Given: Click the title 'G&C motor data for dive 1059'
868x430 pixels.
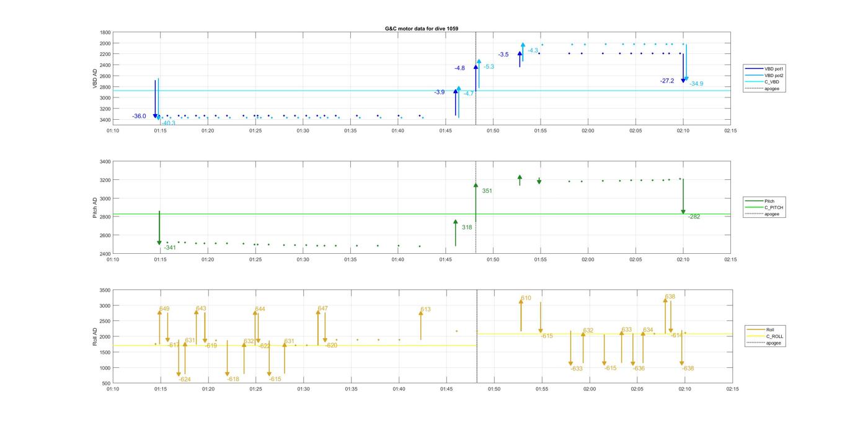Looking at the screenshot, I should coord(422,29).
